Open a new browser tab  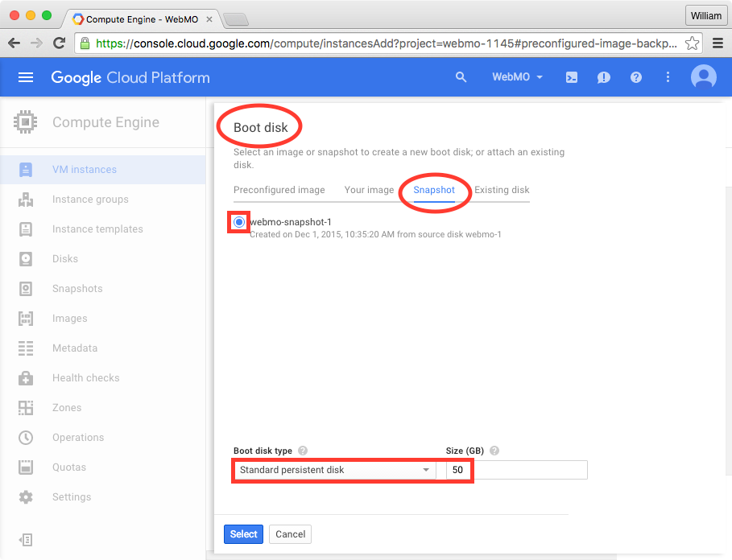coord(236,19)
